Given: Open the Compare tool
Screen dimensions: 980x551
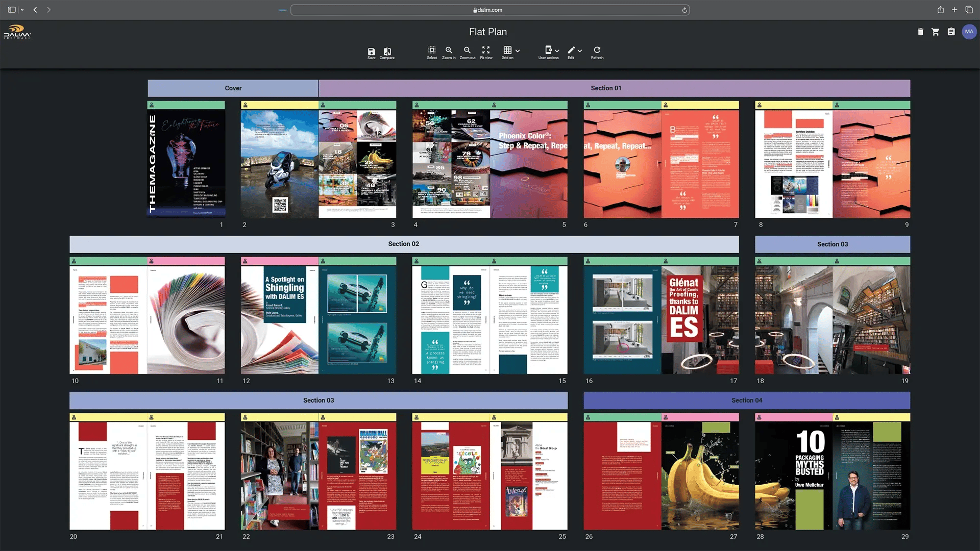Looking at the screenshot, I should pos(387,52).
